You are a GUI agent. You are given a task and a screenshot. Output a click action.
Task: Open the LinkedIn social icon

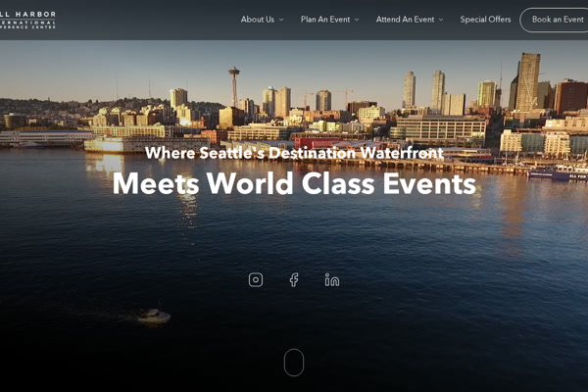(332, 280)
